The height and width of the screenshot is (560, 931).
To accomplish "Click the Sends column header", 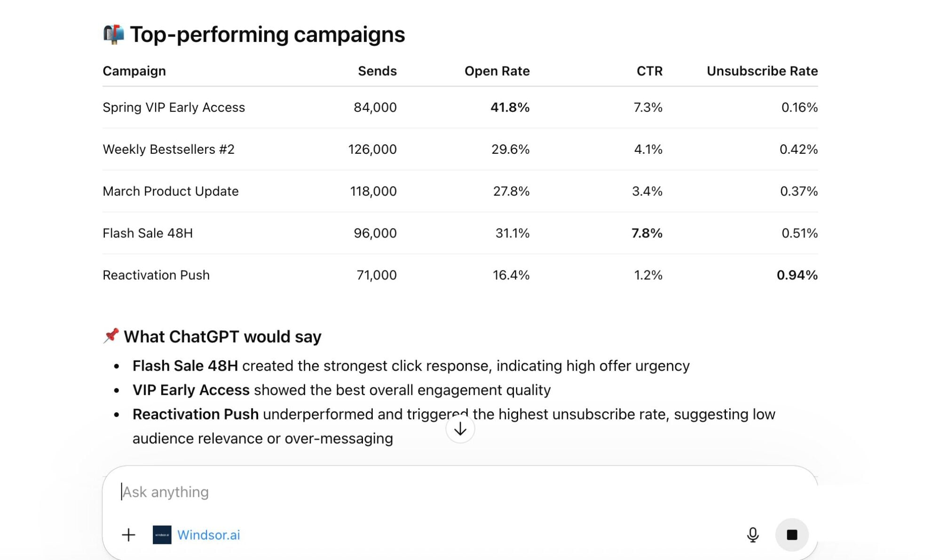I will [x=377, y=71].
